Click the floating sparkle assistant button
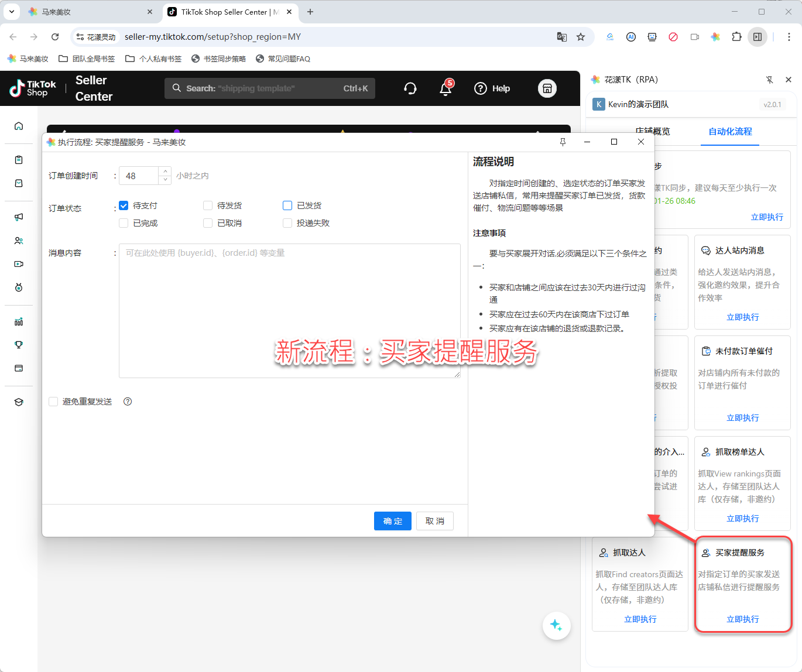802x672 pixels. 556,625
